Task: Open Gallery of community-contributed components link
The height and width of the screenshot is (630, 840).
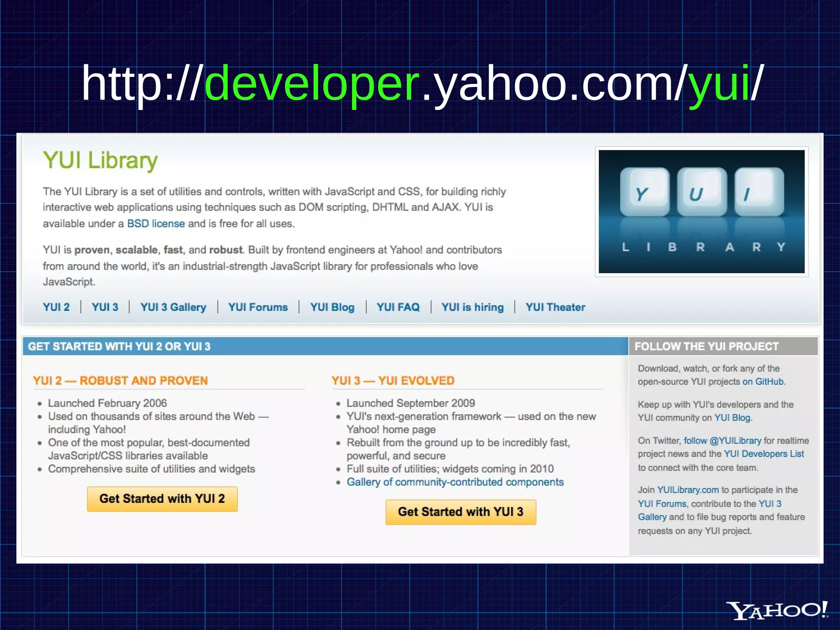Action: [x=455, y=482]
